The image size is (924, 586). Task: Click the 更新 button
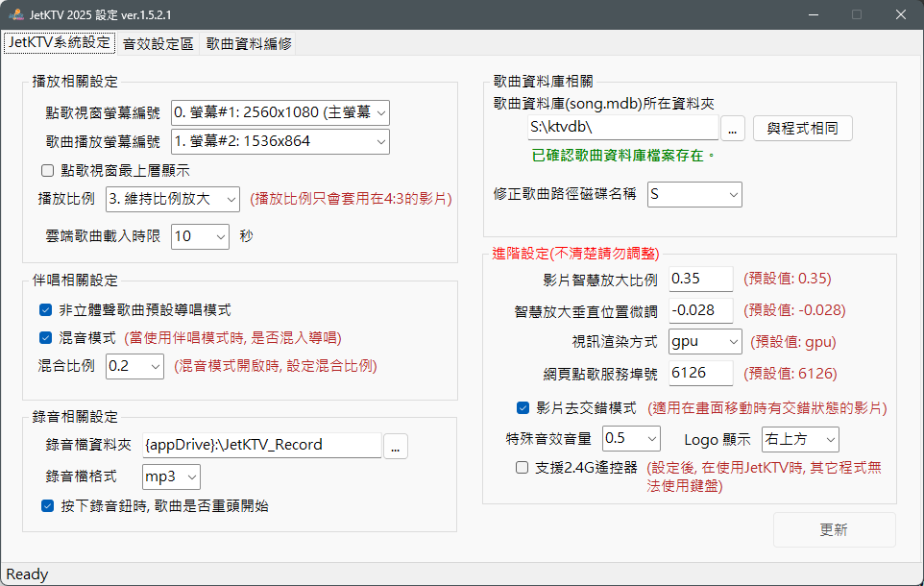click(835, 529)
